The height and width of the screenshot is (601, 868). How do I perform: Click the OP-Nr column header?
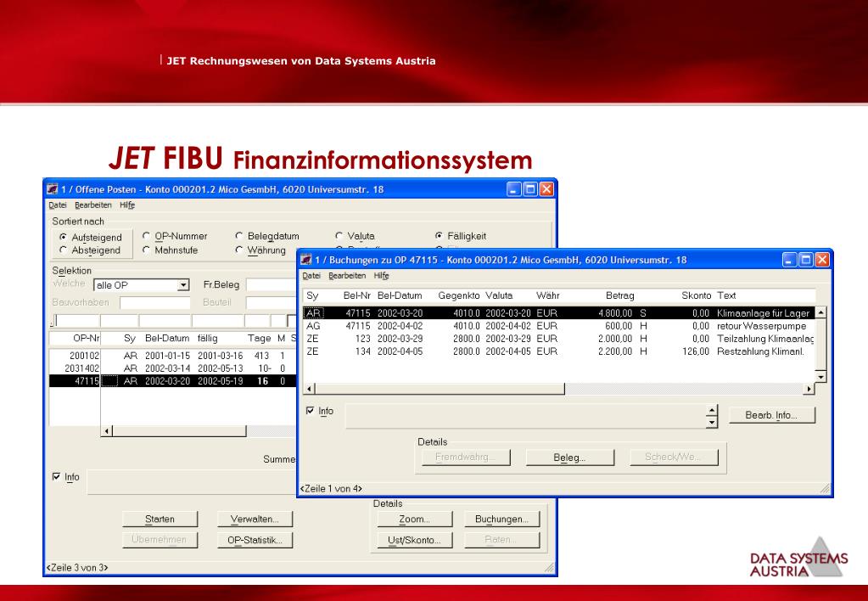click(87, 338)
